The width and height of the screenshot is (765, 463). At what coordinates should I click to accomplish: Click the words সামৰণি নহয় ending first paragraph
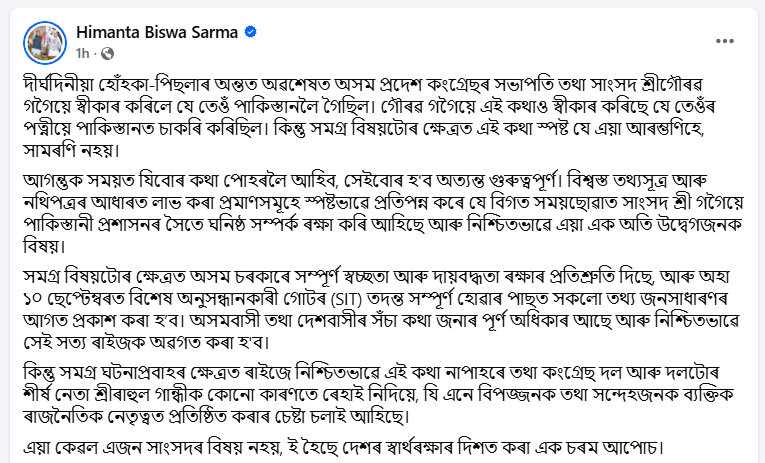click(71, 150)
